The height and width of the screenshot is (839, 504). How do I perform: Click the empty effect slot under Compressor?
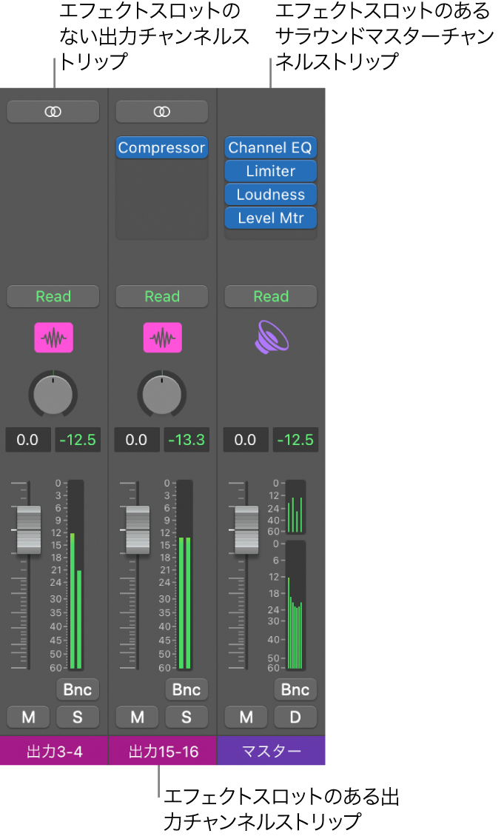[161, 171]
